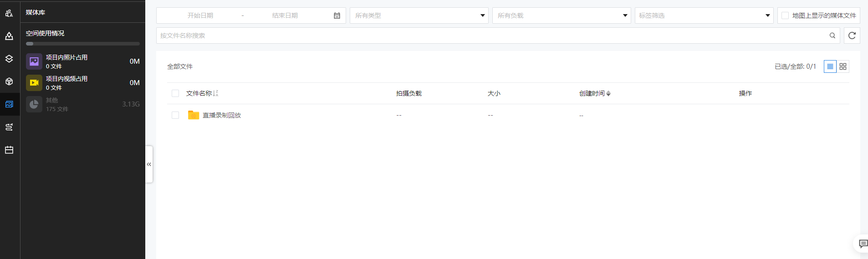868x259 pixels.
Task: Click the refresh button beside search bar
Action: pyautogui.click(x=852, y=36)
